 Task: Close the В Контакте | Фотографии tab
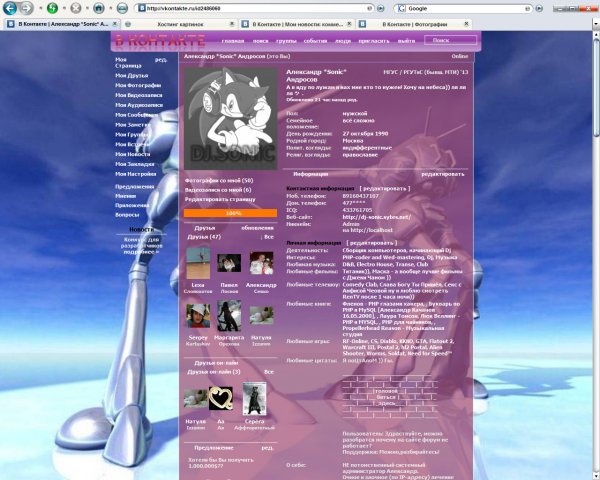tap(466, 24)
